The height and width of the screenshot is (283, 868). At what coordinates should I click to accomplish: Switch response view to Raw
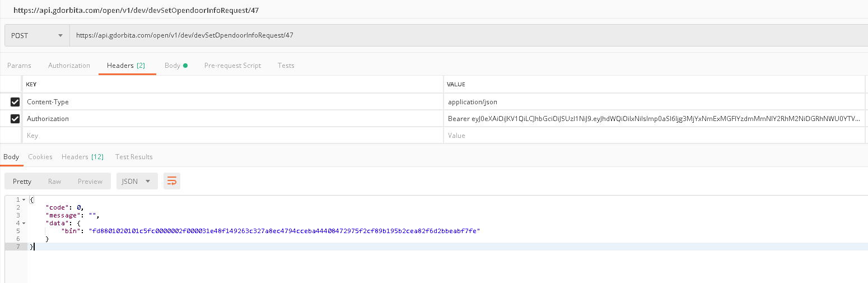(54, 181)
